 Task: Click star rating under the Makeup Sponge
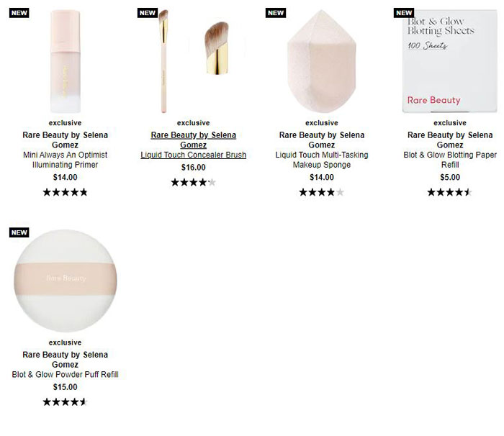tap(321, 192)
